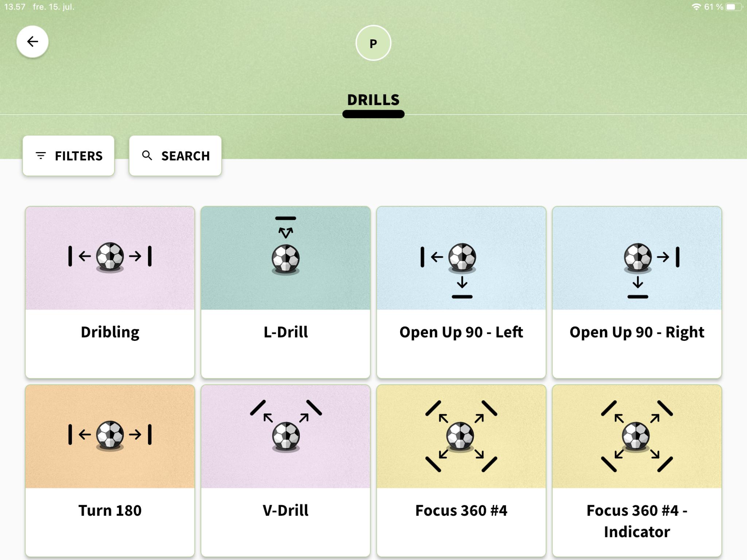This screenshot has width=747, height=560.
Task: Click the Search button
Action: 175,156
